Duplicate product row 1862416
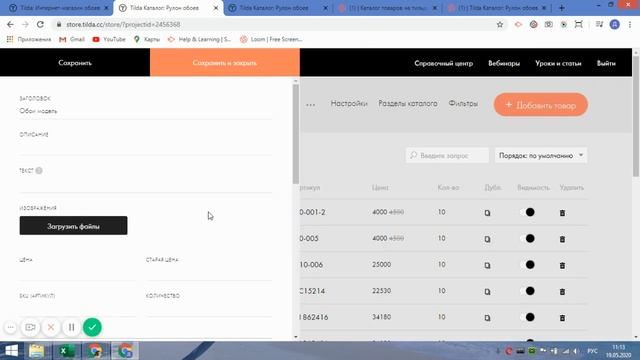Screen dimensions: 640x360 click(487, 318)
